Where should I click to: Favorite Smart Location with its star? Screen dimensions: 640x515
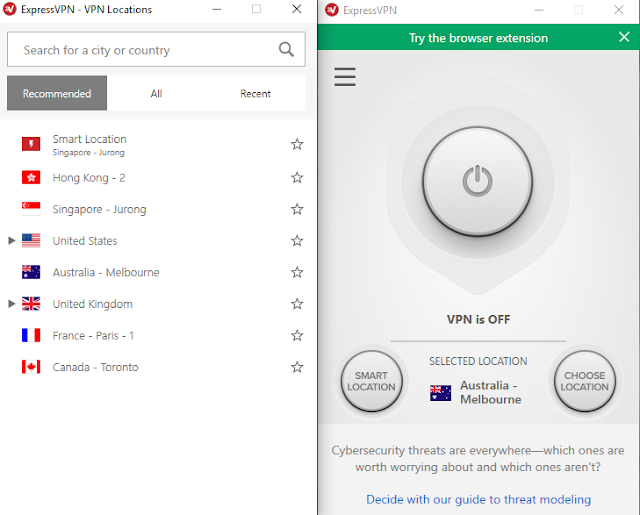pyautogui.click(x=297, y=144)
